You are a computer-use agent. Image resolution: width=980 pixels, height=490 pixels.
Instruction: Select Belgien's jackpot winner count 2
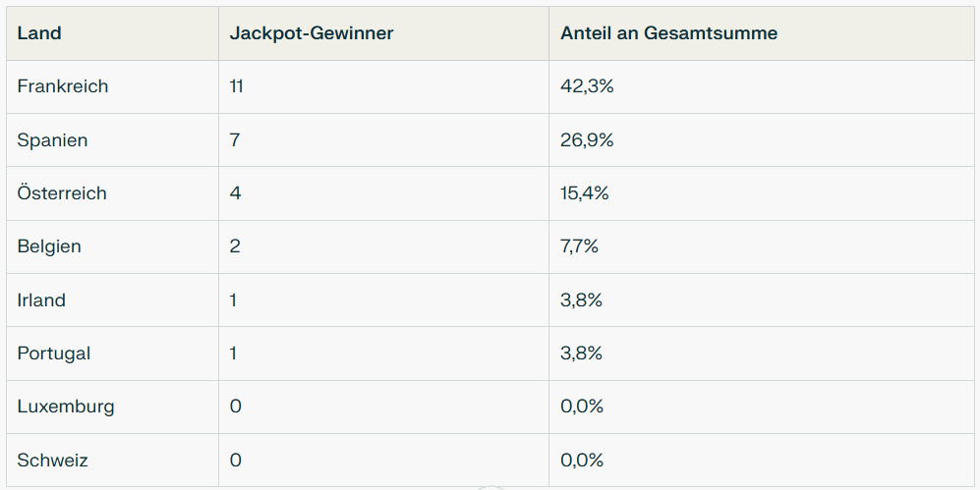[x=235, y=246]
